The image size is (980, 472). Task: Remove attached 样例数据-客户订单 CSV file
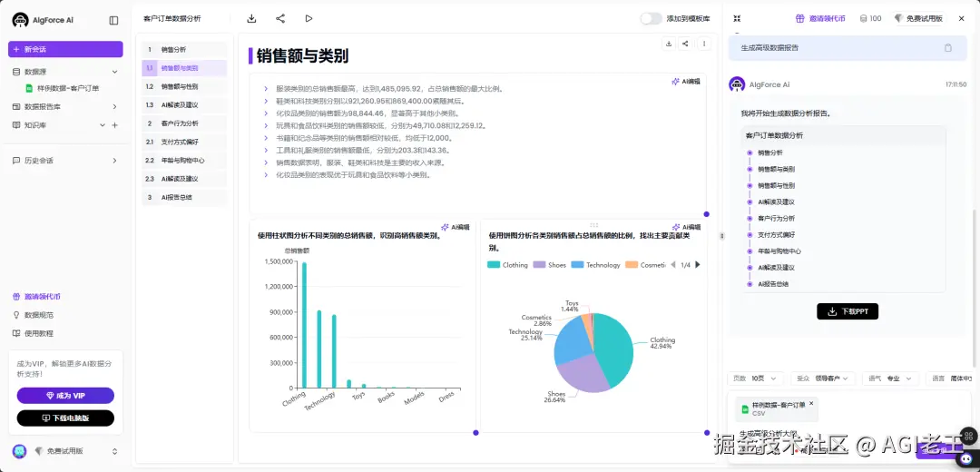point(811,403)
